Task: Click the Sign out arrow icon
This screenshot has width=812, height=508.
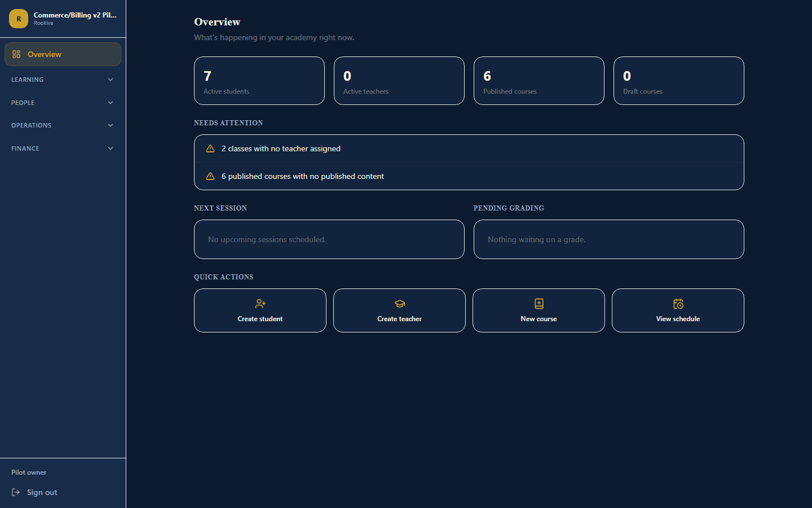Action: pyautogui.click(x=16, y=492)
